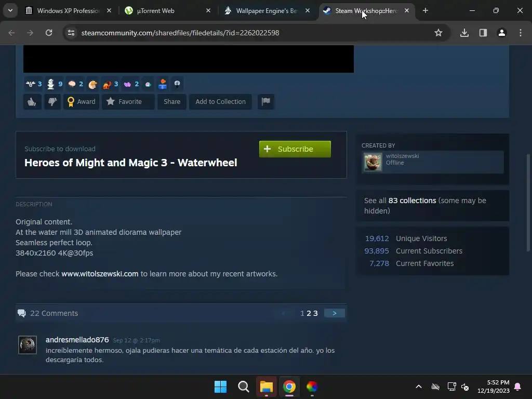Image resolution: width=532 pixels, height=399 pixels.
Task: Switch to µTorrent Web tab
Action: point(167,11)
